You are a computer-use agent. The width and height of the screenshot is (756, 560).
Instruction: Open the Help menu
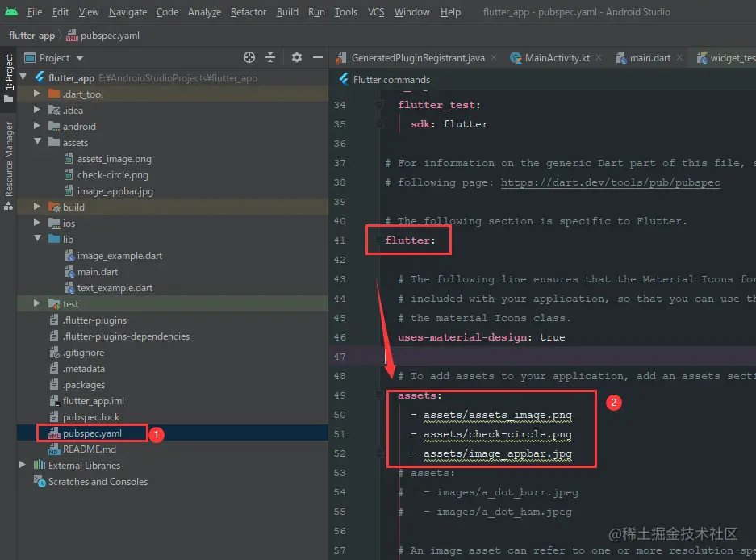[450, 12]
